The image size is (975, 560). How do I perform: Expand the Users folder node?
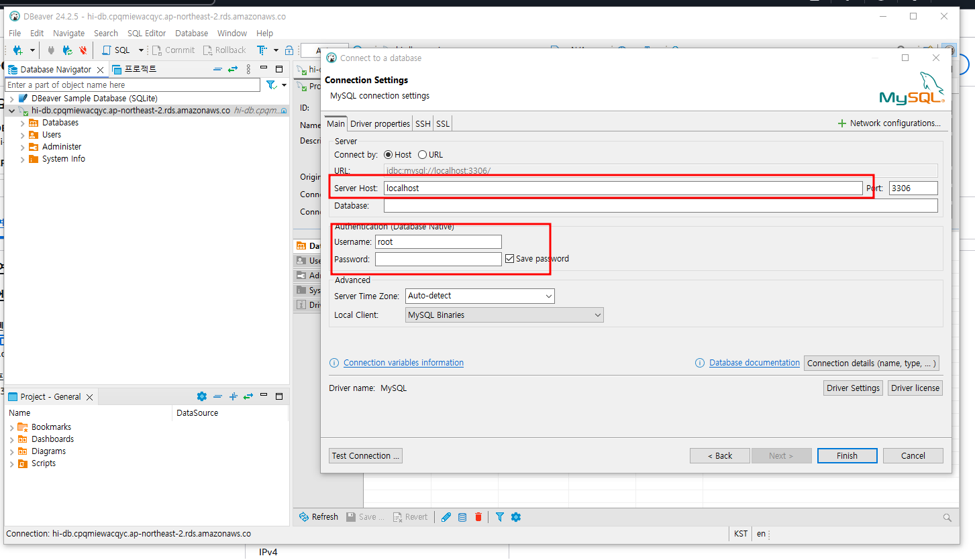point(23,135)
